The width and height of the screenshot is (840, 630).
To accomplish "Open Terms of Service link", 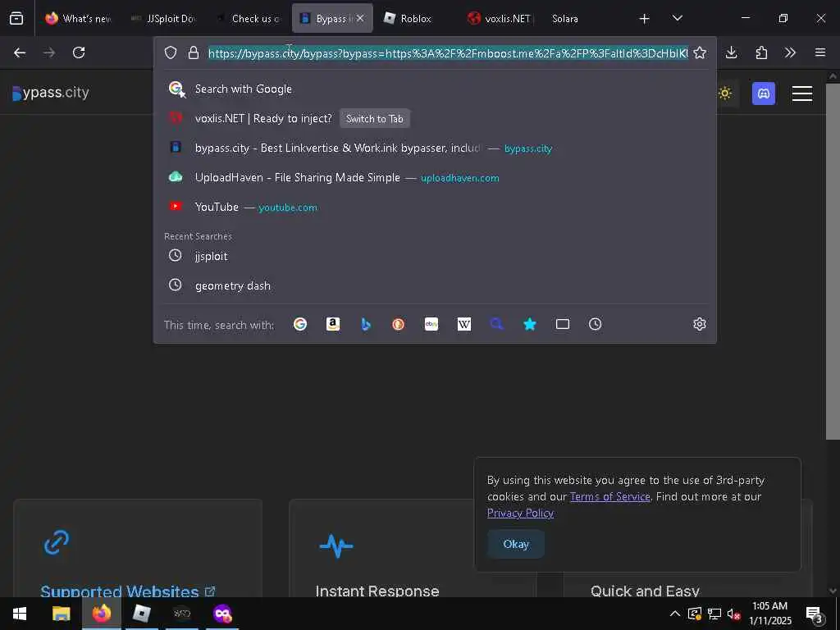I will 609,496.
